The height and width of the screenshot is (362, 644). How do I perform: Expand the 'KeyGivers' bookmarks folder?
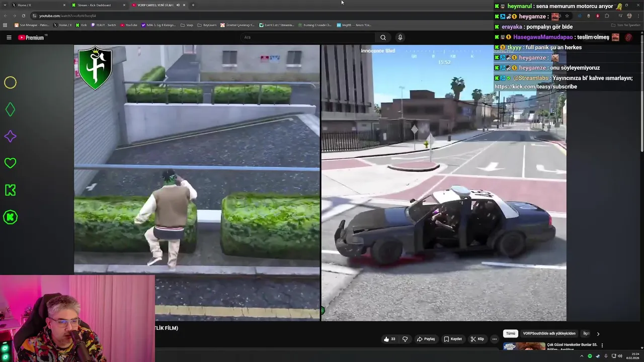click(x=207, y=25)
